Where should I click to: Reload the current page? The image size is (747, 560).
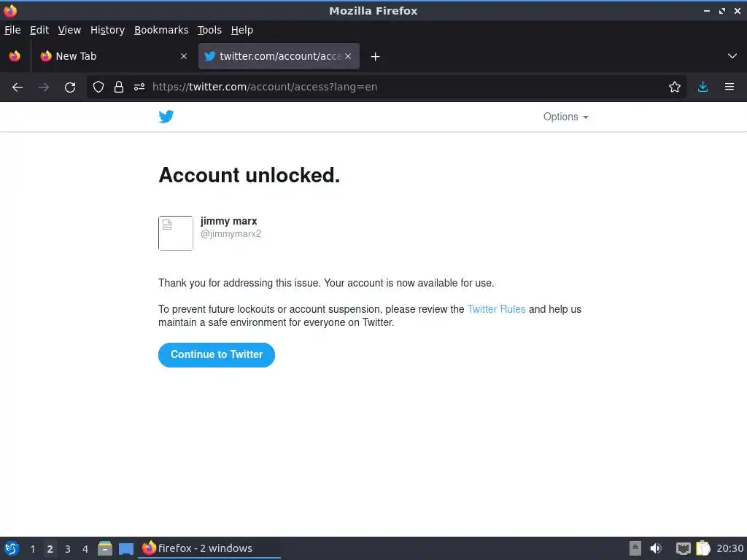click(70, 87)
